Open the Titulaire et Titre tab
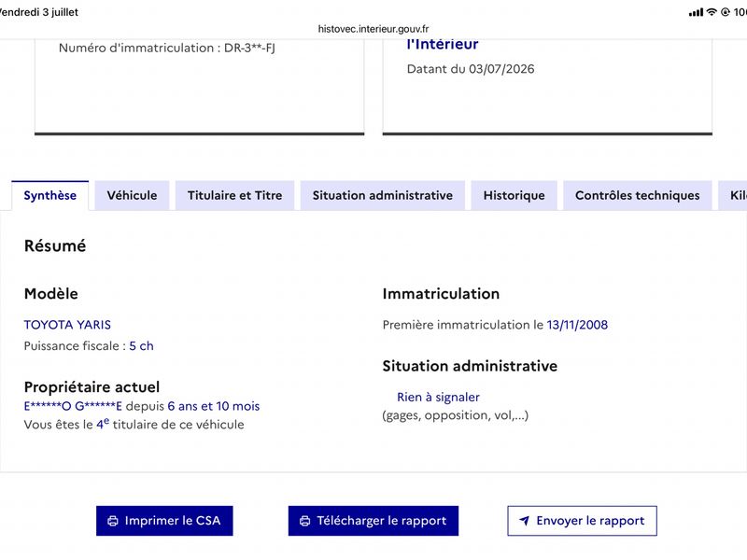This screenshot has height=560, width=747. 235,195
